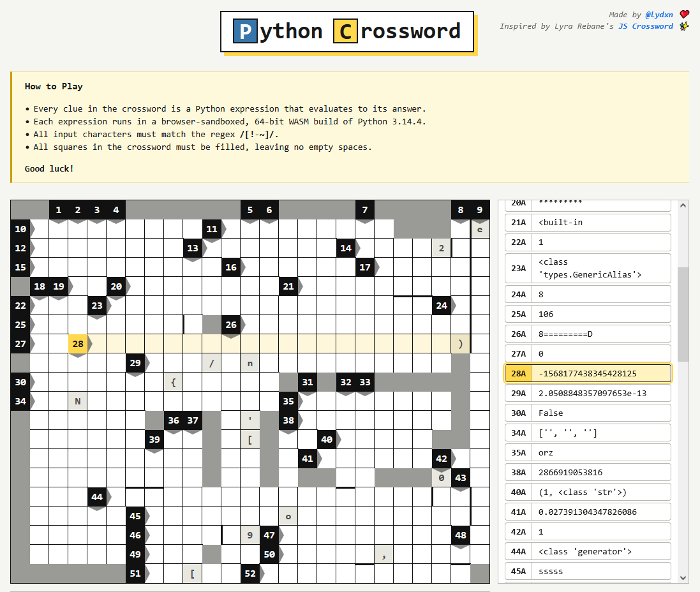Select clue 38A 2866919053816
Screen dimensions: 700x592
click(588, 472)
